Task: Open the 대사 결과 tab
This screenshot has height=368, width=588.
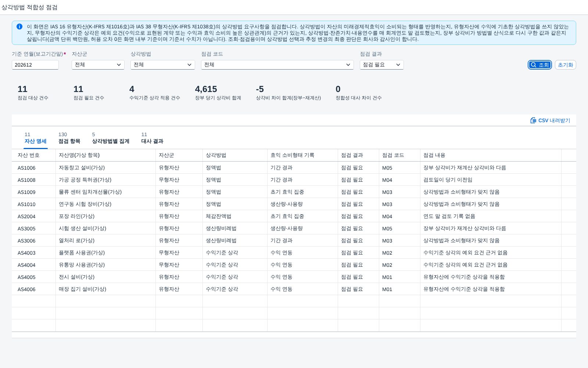Action: point(152,138)
